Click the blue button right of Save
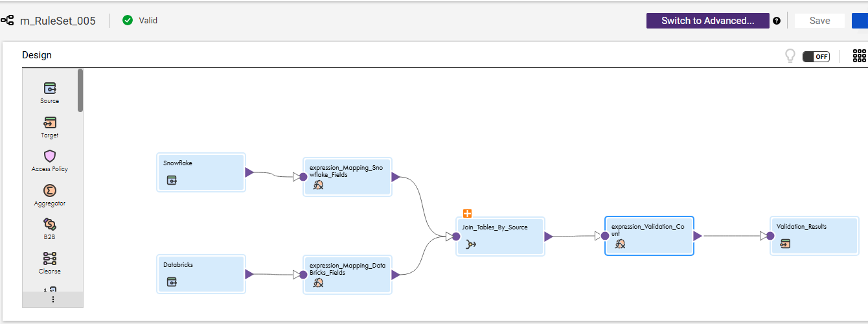Viewport: 868px width, 324px height. coord(860,21)
